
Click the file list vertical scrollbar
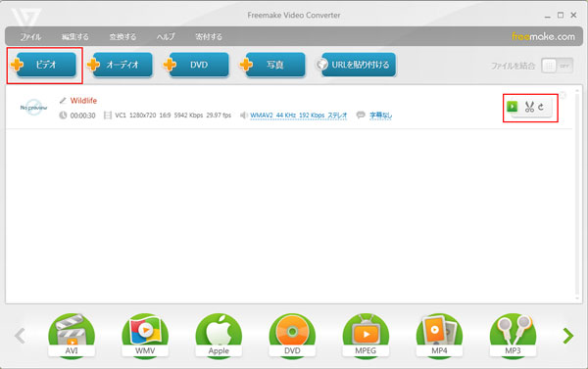(x=577, y=194)
